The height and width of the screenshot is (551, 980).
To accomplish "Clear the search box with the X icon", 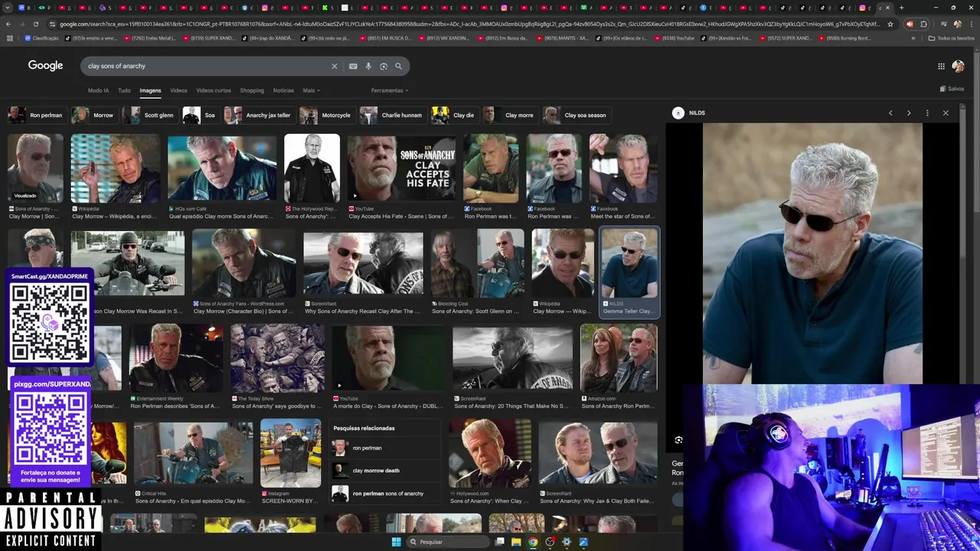I will (334, 66).
